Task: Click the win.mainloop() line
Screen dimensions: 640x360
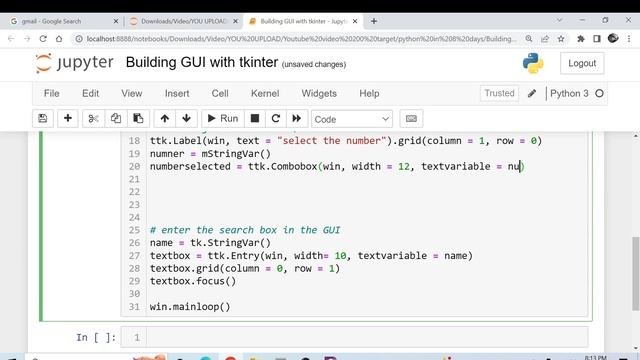Action: tap(190, 307)
